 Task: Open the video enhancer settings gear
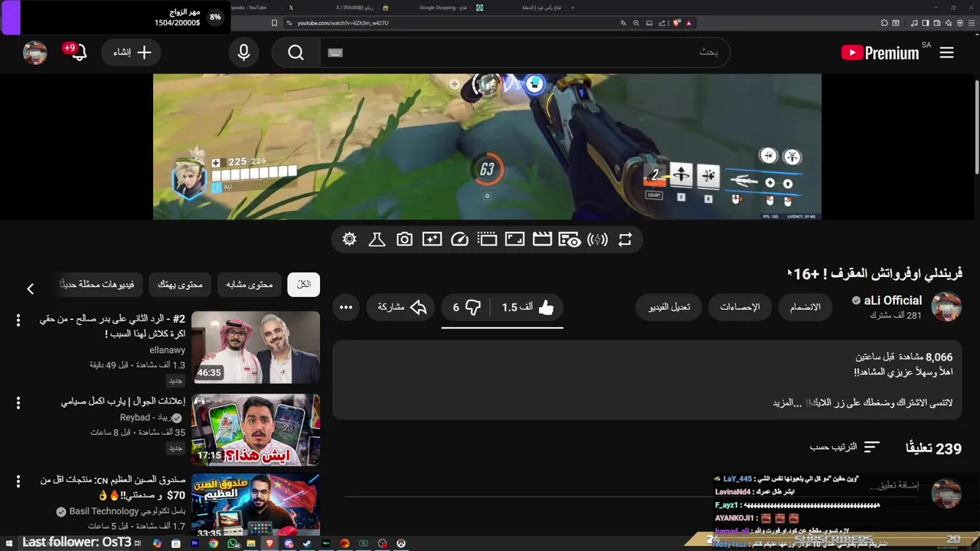pos(350,240)
